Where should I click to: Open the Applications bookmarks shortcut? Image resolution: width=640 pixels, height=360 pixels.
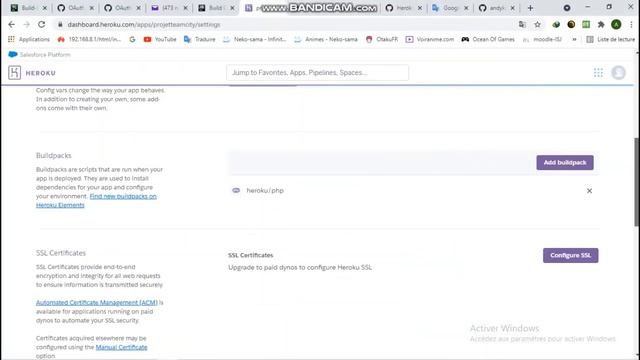tap(29, 39)
